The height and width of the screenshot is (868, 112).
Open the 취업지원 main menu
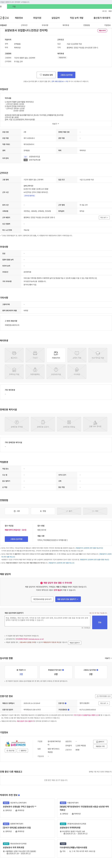click(x=37, y=18)
